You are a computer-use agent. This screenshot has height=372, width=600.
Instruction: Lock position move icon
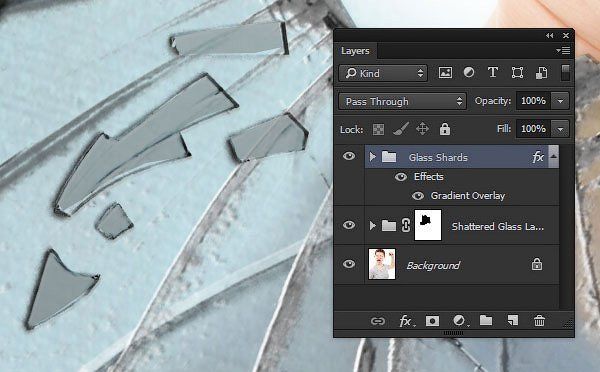click(422, 129)
